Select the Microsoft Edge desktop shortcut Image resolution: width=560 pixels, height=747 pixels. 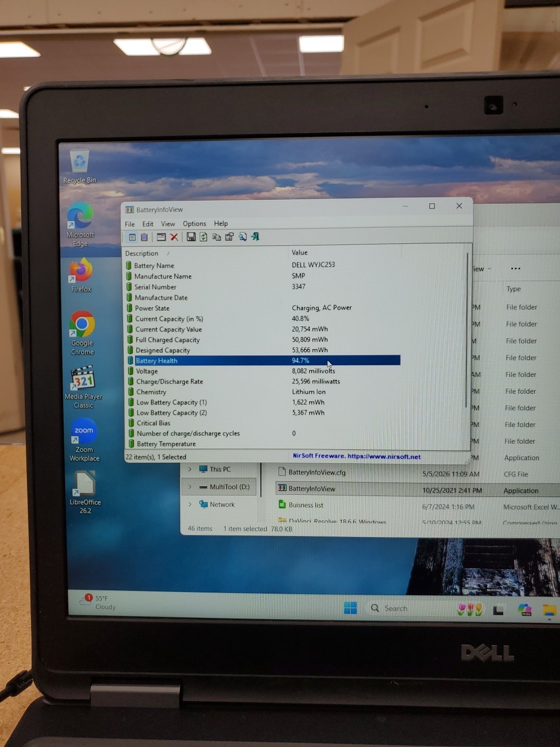point(80,224)
